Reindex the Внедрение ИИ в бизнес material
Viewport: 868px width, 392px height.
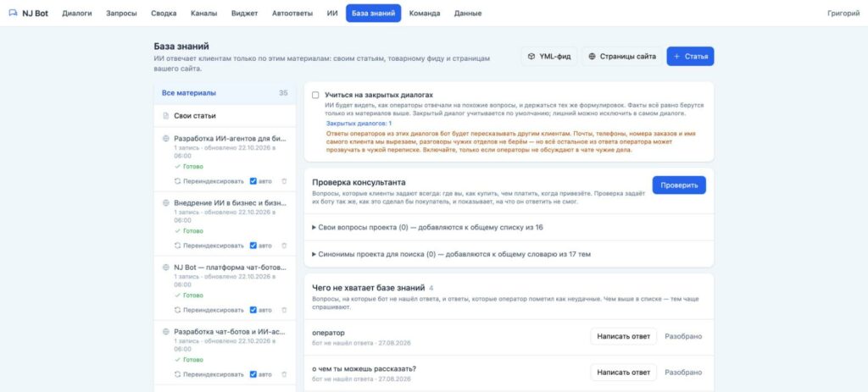coord(209,246)
